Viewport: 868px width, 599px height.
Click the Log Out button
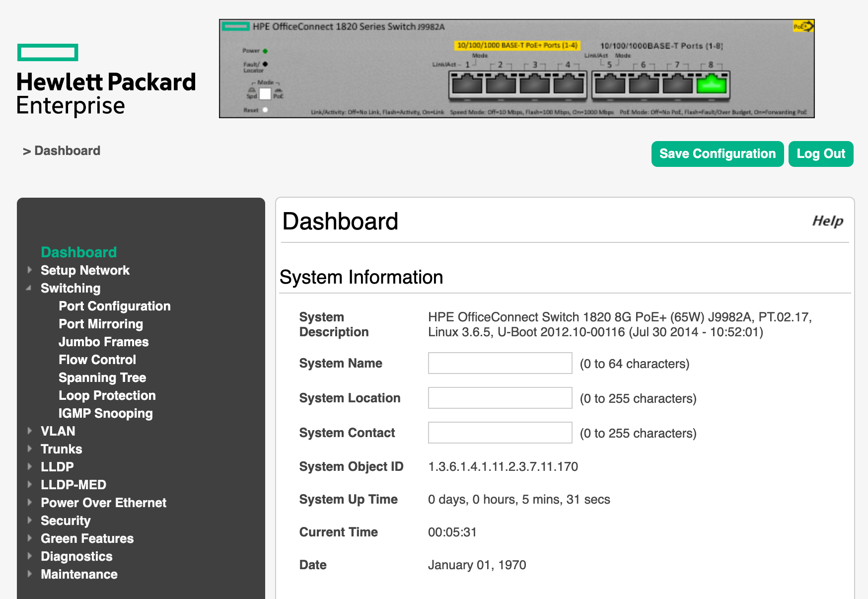(x=821, y=154)
